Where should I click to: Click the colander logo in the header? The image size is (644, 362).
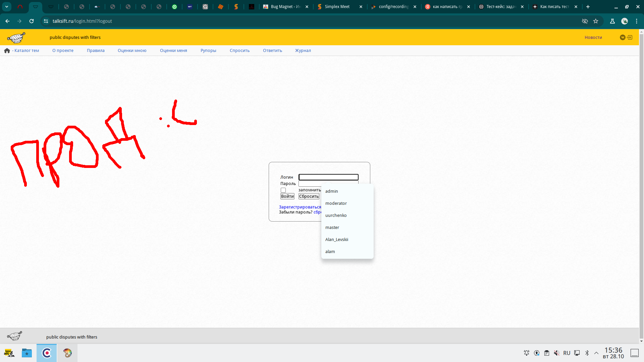pyautogui.click(x=16, y=38)
